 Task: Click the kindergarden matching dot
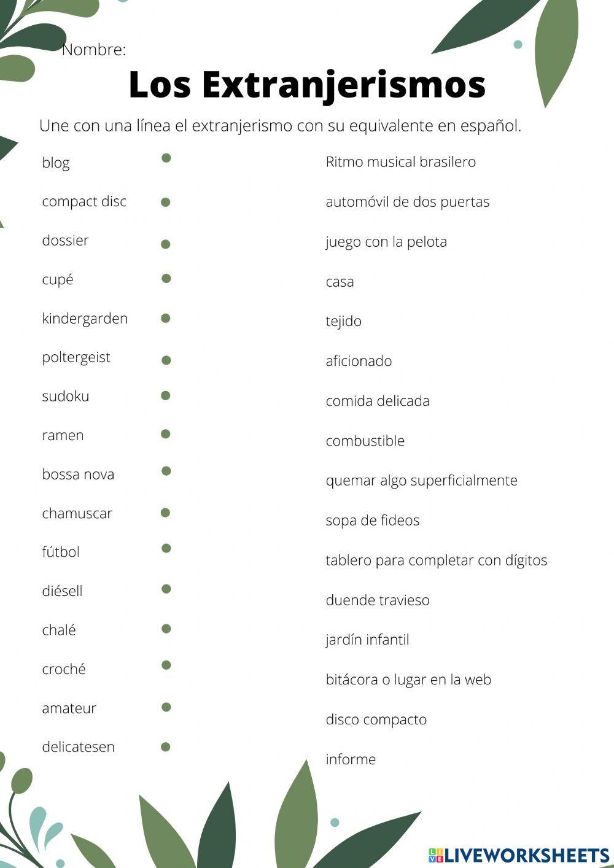pyautogui.click(x=165, y=318)
